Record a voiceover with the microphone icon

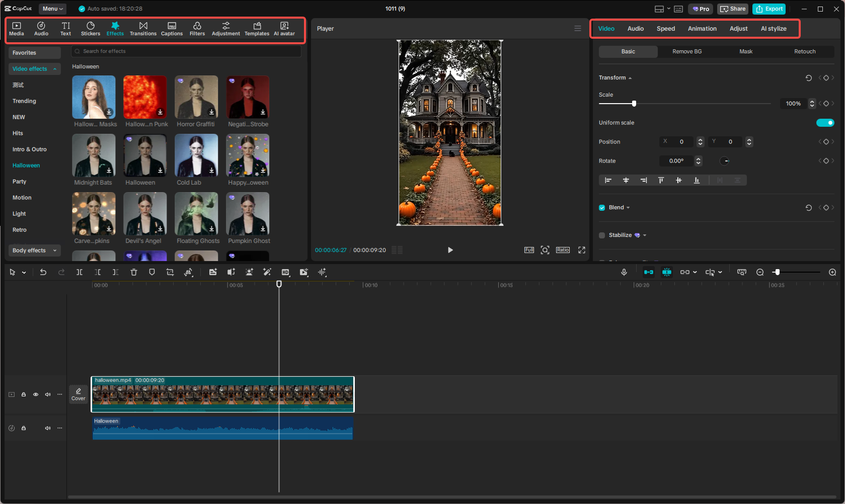624,272
